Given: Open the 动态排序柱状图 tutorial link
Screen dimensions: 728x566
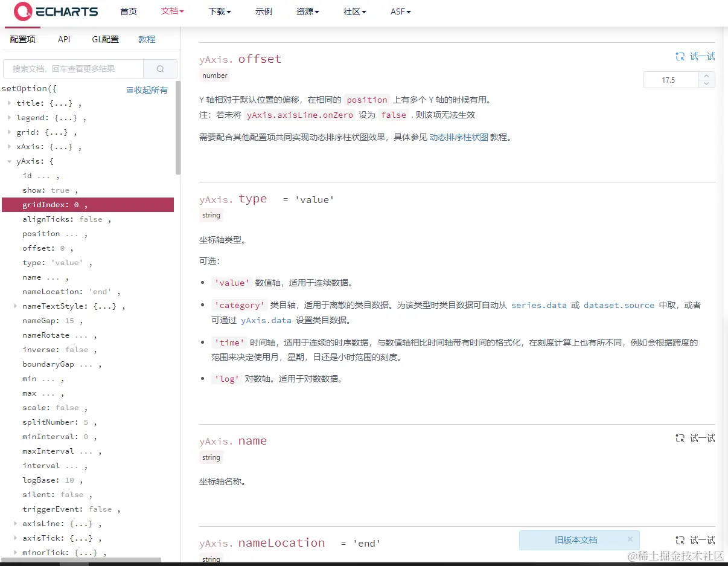Looking at the screenshot, I should [458, 137].
